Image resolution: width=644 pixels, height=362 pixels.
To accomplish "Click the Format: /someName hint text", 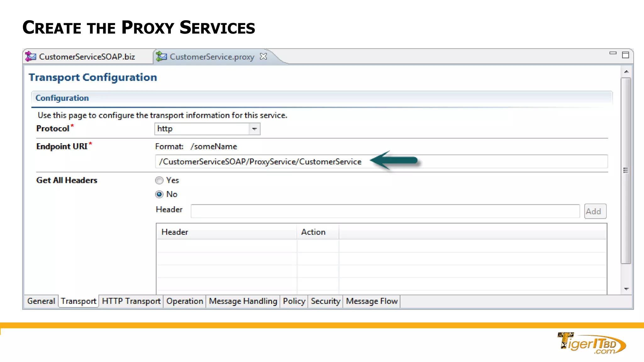I will tap(196, 146).
